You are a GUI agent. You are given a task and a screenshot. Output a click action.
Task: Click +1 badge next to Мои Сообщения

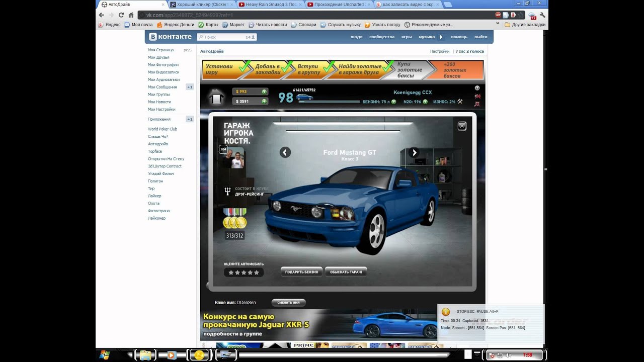pos(190,87)
